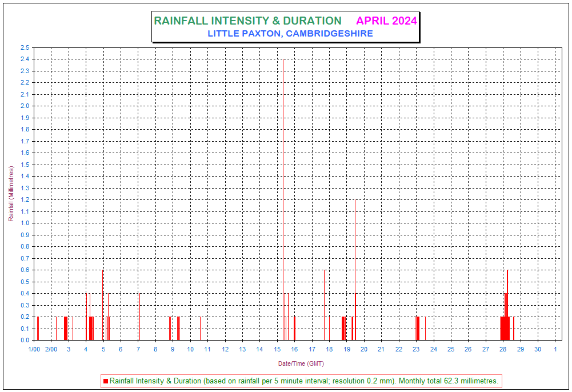Click the x-axis date label '15'

pos(277,349)
